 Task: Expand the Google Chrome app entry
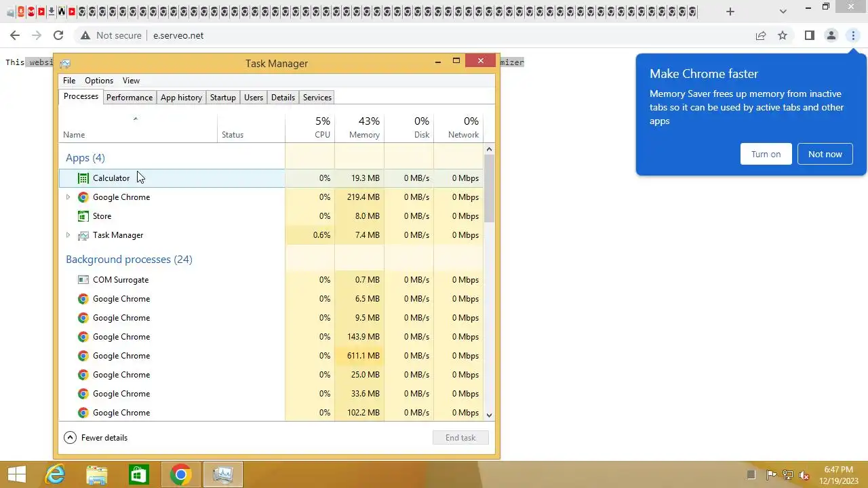coord(68,197)
